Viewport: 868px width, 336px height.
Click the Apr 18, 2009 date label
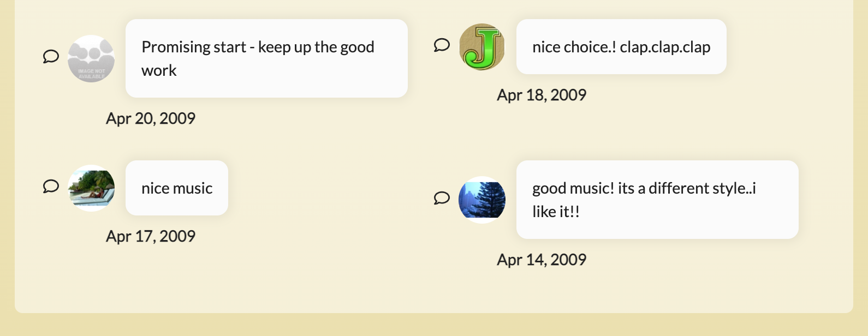tap(542, 94)
